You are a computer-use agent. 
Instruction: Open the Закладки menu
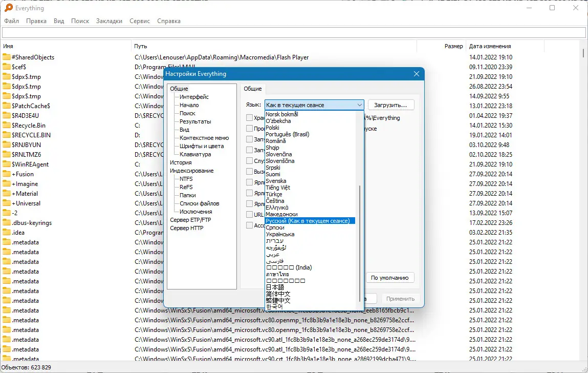coord(109,21)
